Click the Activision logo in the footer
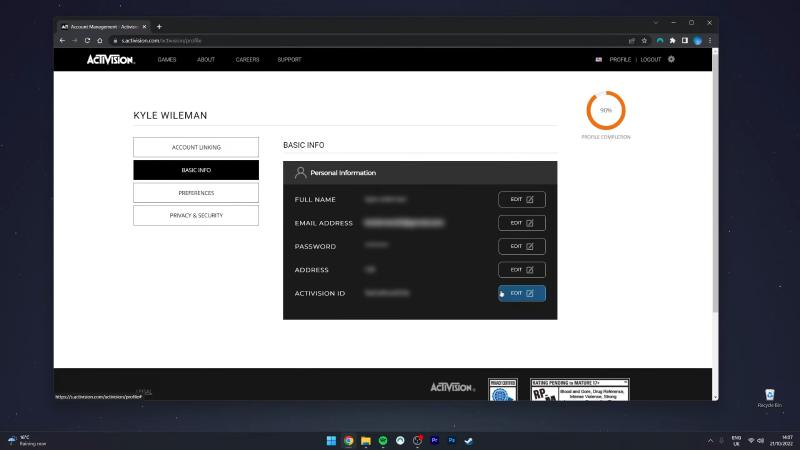This screenshot has width=800, height=450. (x=453, y=387)
